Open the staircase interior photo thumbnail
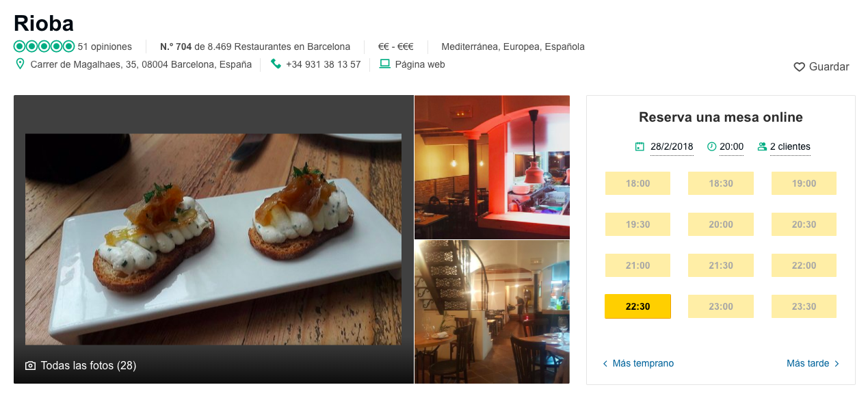This screenshot has width=868, height=398. pyautogui.click(x=492, y=312)
